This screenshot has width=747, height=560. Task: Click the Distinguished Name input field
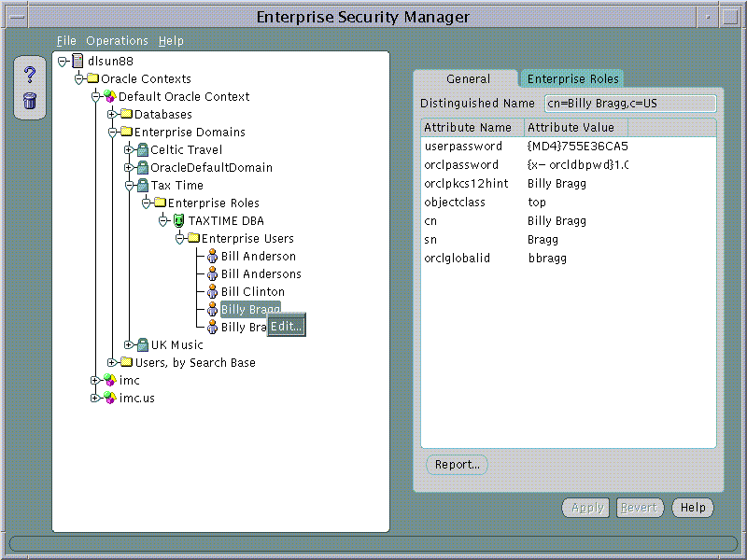[x=630, y=104]
